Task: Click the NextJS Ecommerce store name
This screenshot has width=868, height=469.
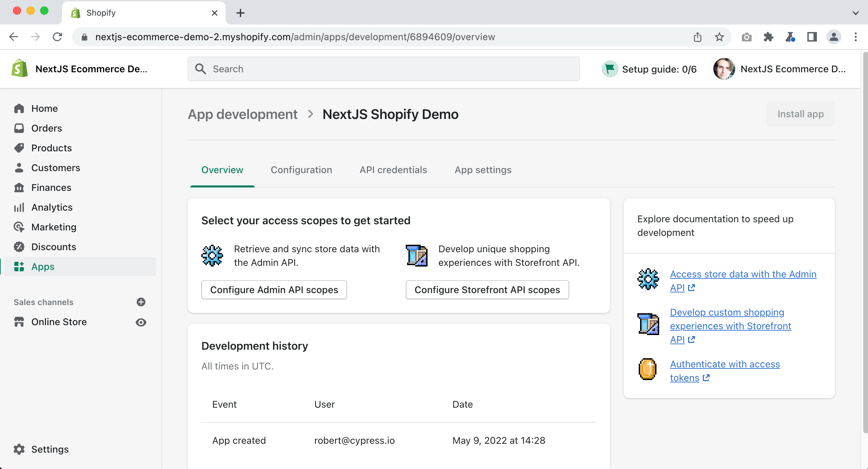Action: [x=91, y=69]
